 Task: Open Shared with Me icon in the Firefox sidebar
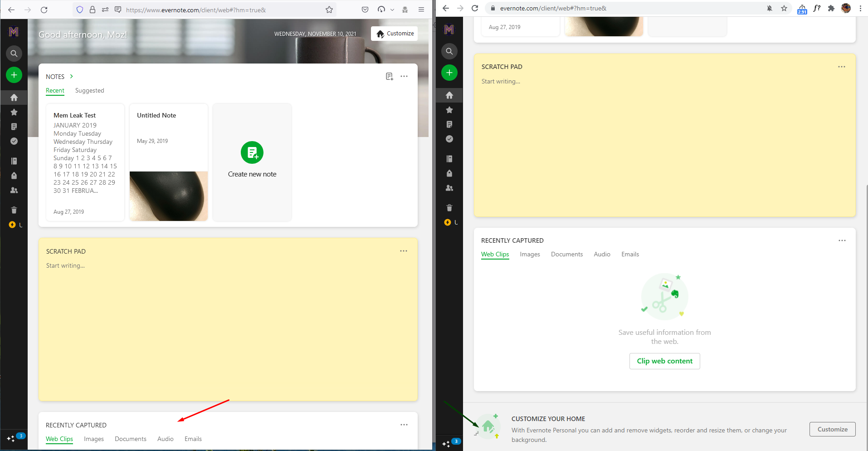[14, 190]
